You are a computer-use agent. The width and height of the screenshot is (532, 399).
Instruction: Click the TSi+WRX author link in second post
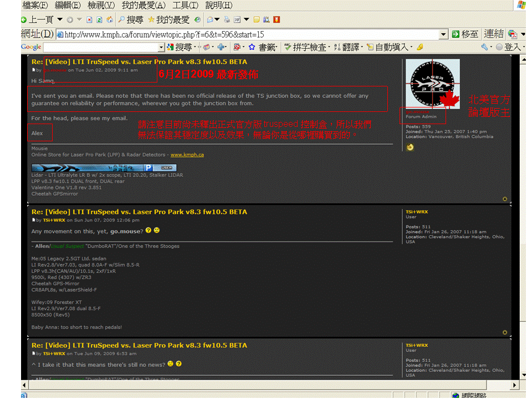[x=54, y=220]
